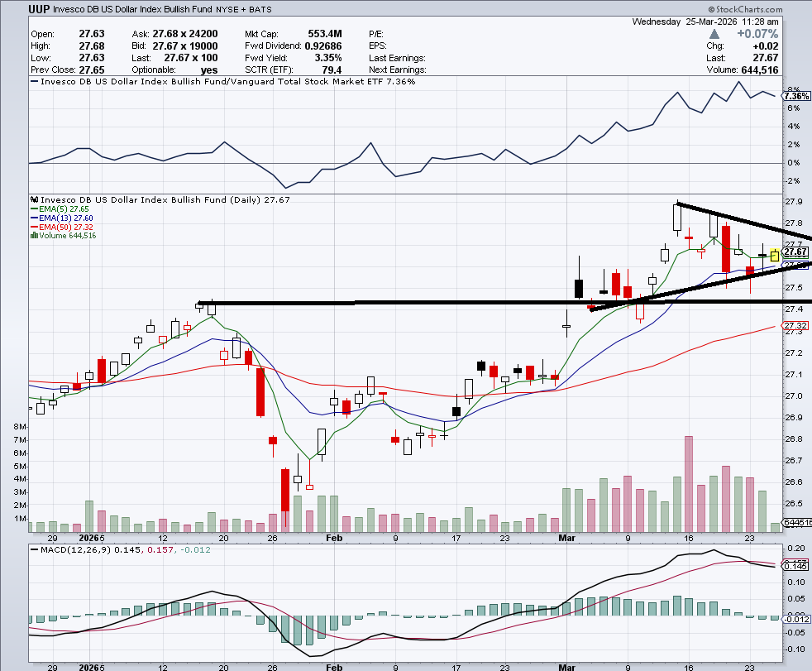
Task: Click the Mar label on volume date axis
Action: pyautogui.click(x=567, y=538)
